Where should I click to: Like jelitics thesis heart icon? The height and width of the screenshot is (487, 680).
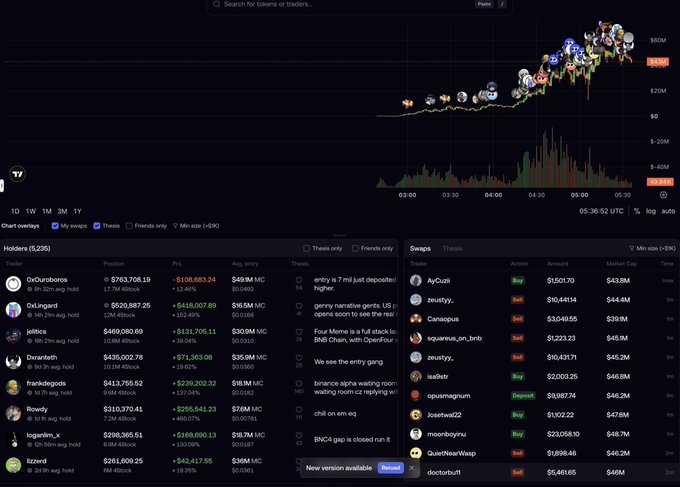tap(299, 332)
